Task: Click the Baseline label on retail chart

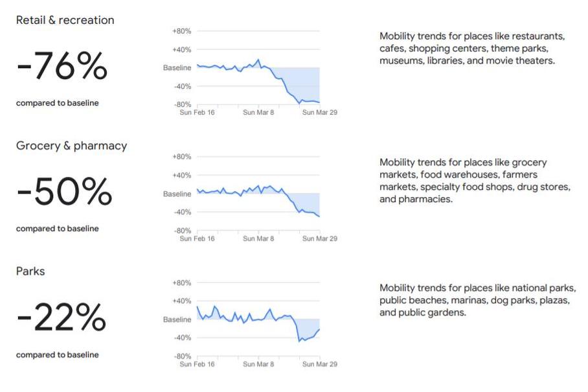Action: 177,68
